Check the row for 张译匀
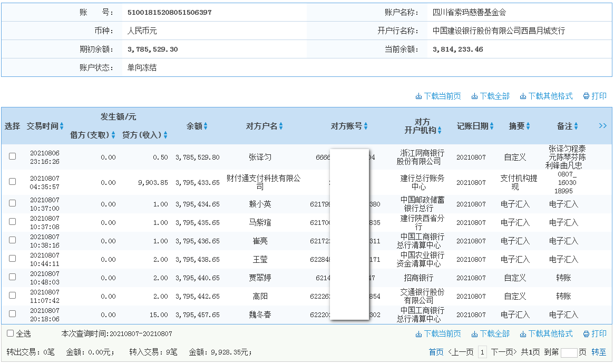Image resolution: width=614 pixels, height=364 pixels. [x=13, y=156]
